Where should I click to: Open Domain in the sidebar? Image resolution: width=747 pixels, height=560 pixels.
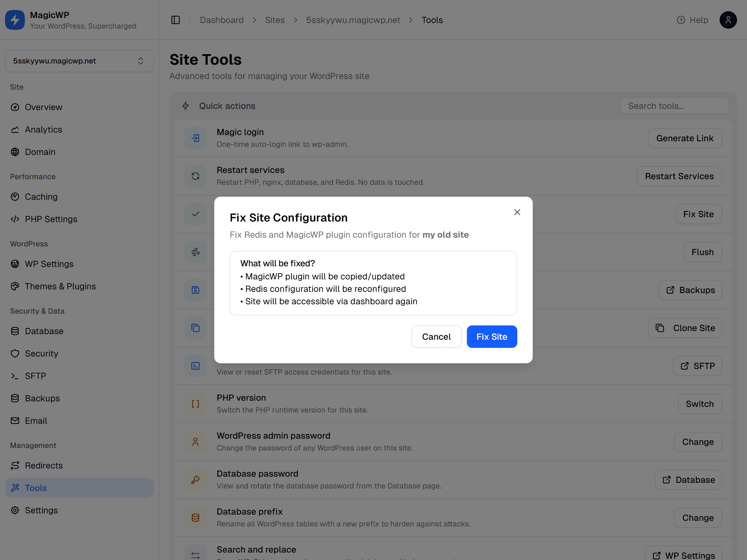[x=79, y=152]
